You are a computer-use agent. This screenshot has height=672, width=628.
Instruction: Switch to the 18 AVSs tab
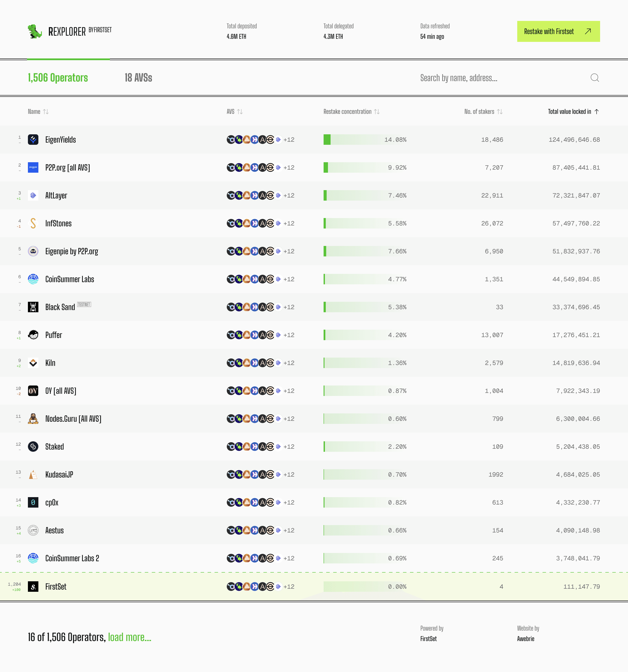coord(138,78)
